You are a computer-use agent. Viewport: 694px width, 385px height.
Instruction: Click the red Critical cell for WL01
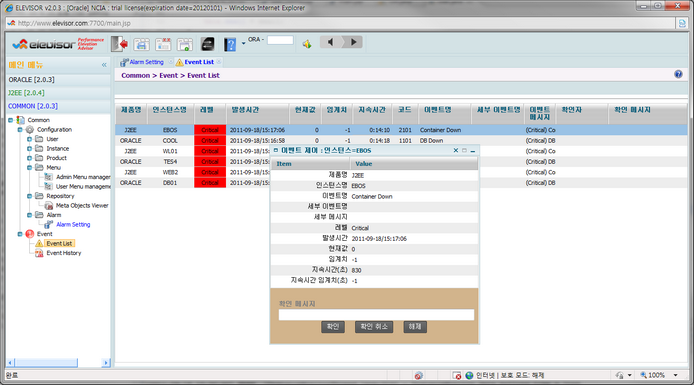pos(210,151)
